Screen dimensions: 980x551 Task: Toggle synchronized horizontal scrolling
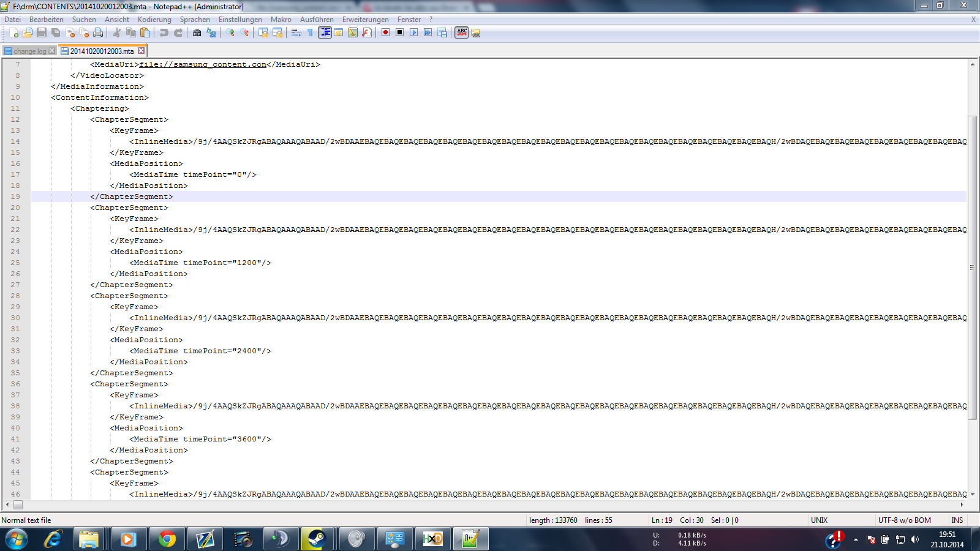(x=277, y=32)
